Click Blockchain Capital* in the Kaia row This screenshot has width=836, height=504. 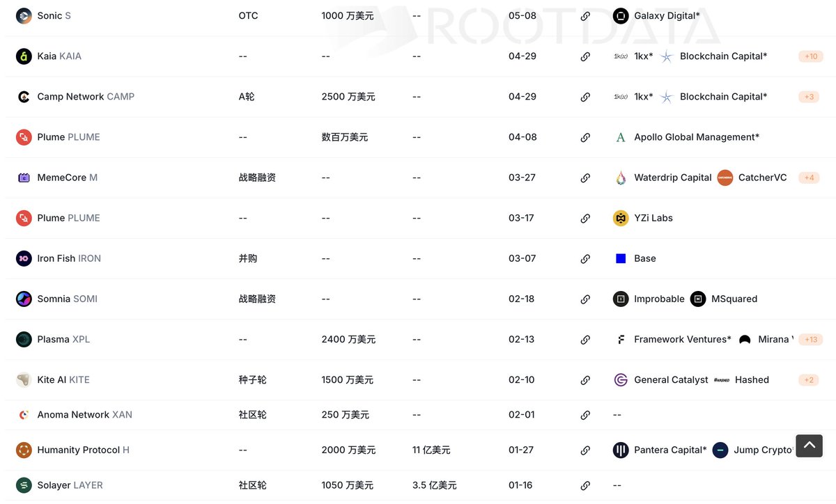coord(723,56)
